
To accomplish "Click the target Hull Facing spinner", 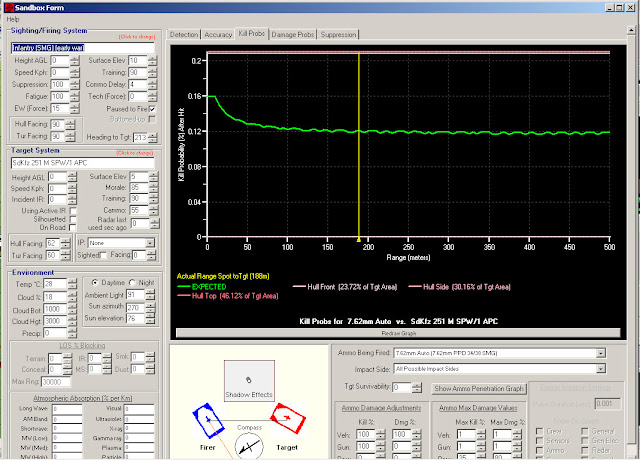I will (66, 243).
